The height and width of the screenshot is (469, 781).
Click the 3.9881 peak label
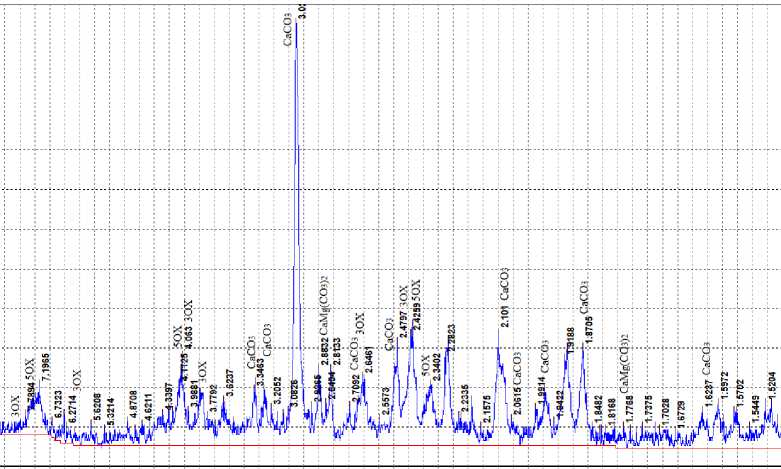coord(195,393)
